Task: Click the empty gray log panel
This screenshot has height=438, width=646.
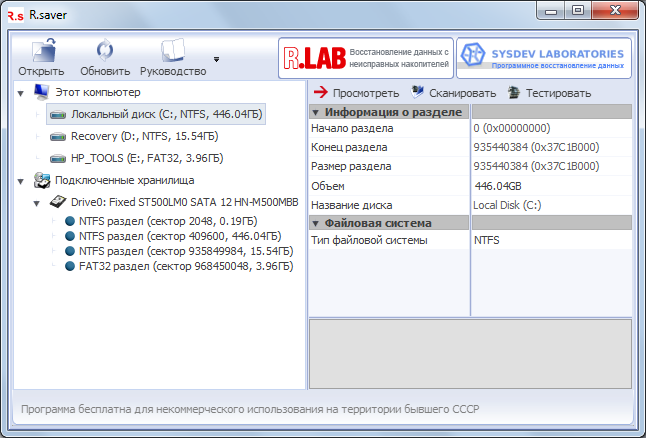Action: pos(470,354)
